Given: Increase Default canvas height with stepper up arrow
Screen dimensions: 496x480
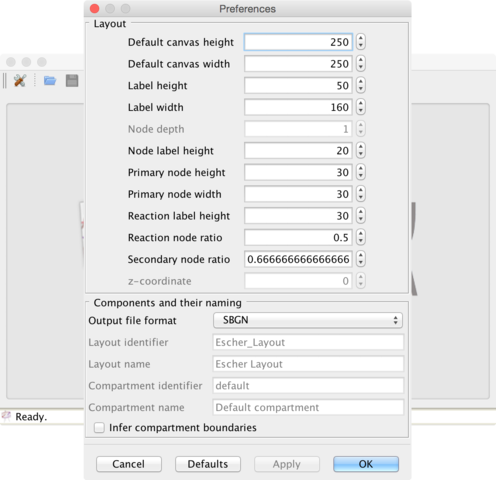Looking at the screenshot, I should coord(361,38).
